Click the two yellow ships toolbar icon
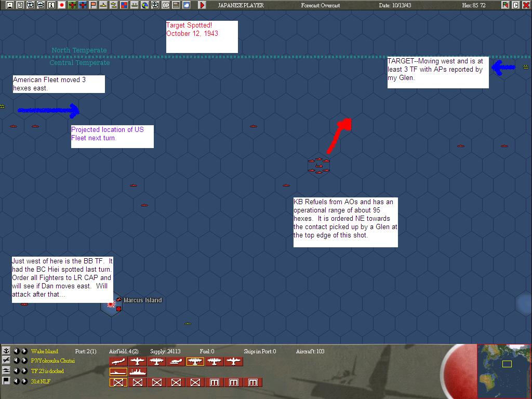532x399 pixels. pyautogui.click(x=114, y=5)
